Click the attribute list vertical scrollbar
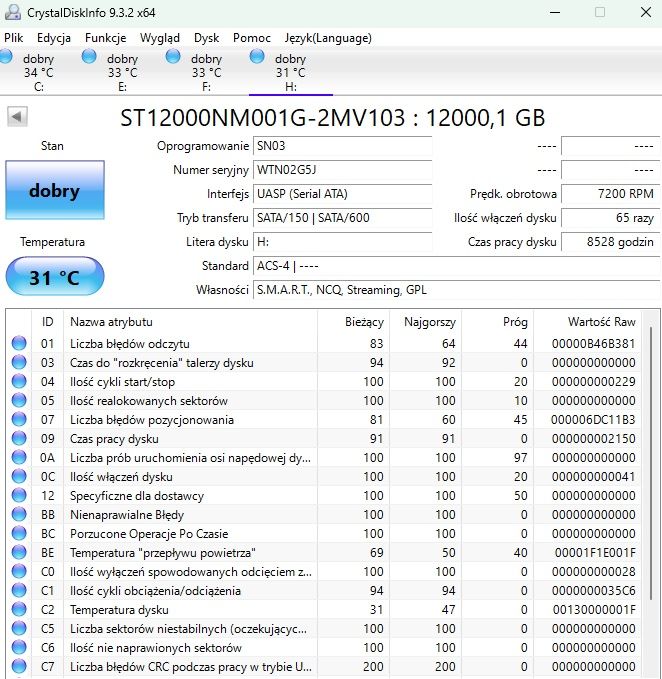Viewport: 662px width, 679px height. (651, 463)
